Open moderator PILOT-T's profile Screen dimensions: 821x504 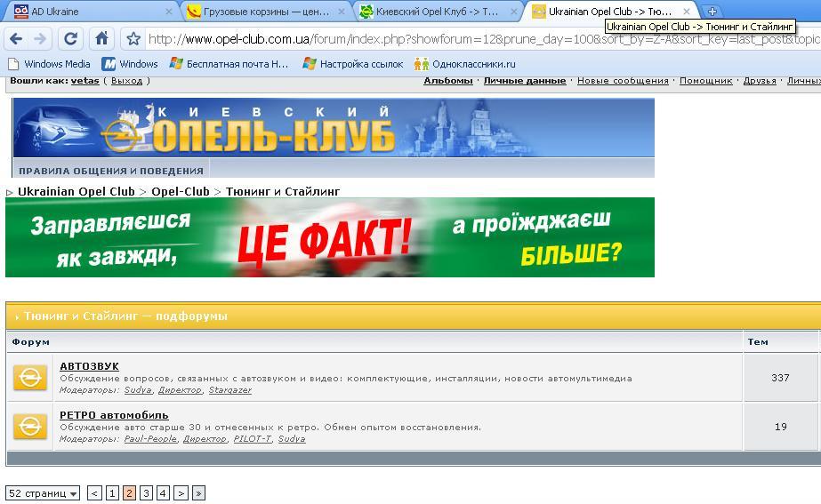[253, 438]
